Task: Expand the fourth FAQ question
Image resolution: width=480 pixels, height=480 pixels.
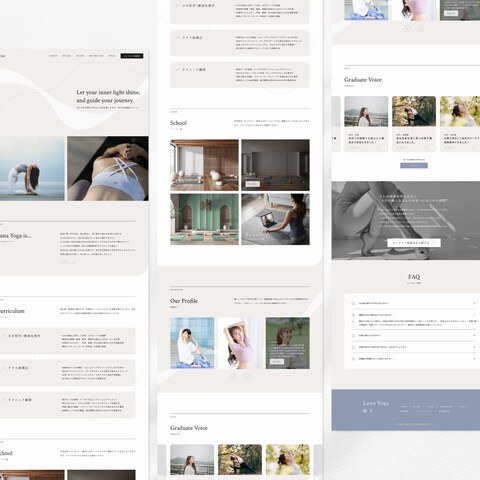Action: tap(414, 347)
